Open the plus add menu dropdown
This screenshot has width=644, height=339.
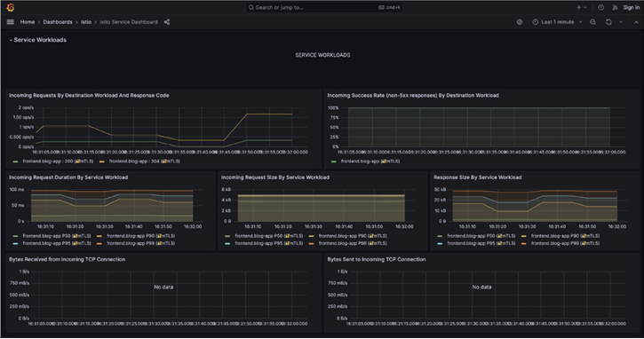[x=582, y=7]
